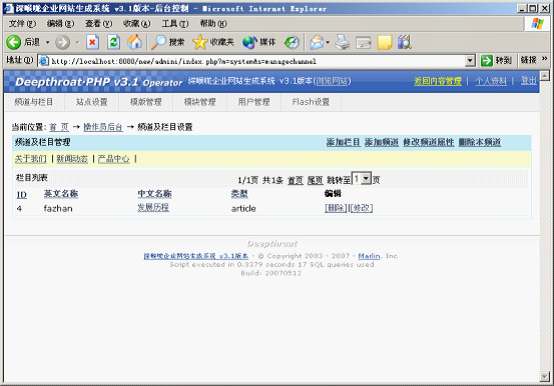Open the 工具(T) menu

pos(175,24)
